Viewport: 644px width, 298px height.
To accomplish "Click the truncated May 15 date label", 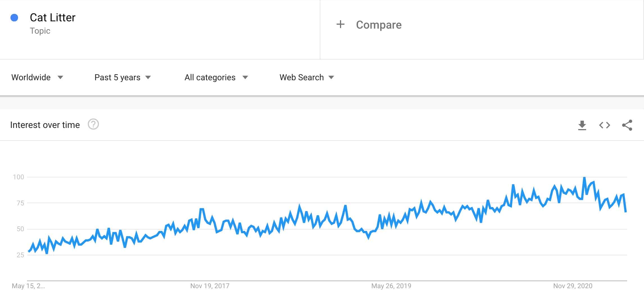I will [28, 286].
